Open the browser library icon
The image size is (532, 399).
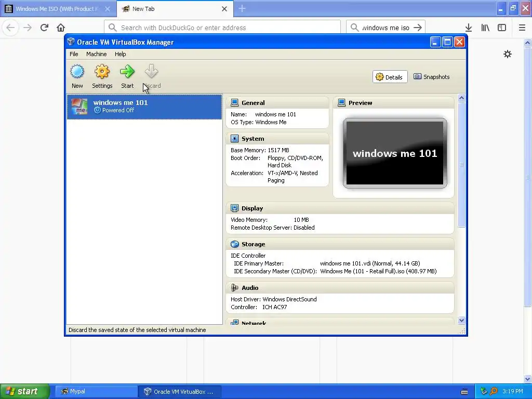point(485,28)
